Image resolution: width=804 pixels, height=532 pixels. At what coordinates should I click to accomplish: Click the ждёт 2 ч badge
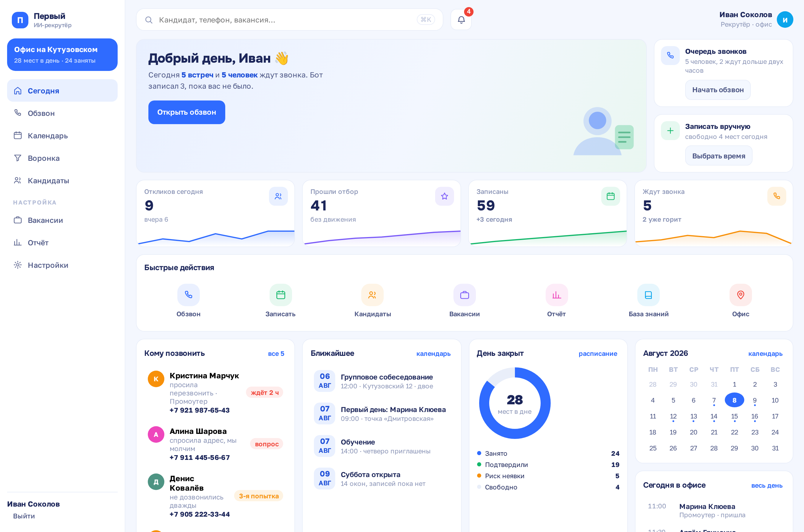point(265,392)
